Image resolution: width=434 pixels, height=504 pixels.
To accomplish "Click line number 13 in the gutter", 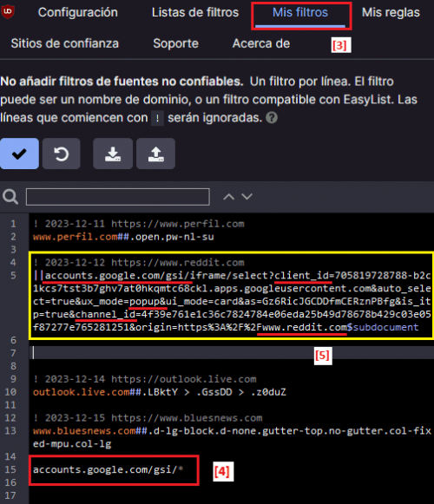I will tap(10, 431).
